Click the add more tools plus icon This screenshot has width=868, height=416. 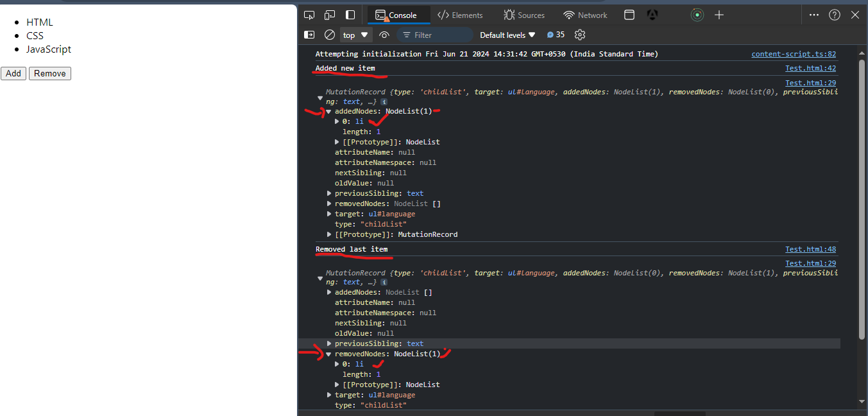pos(719,15)
